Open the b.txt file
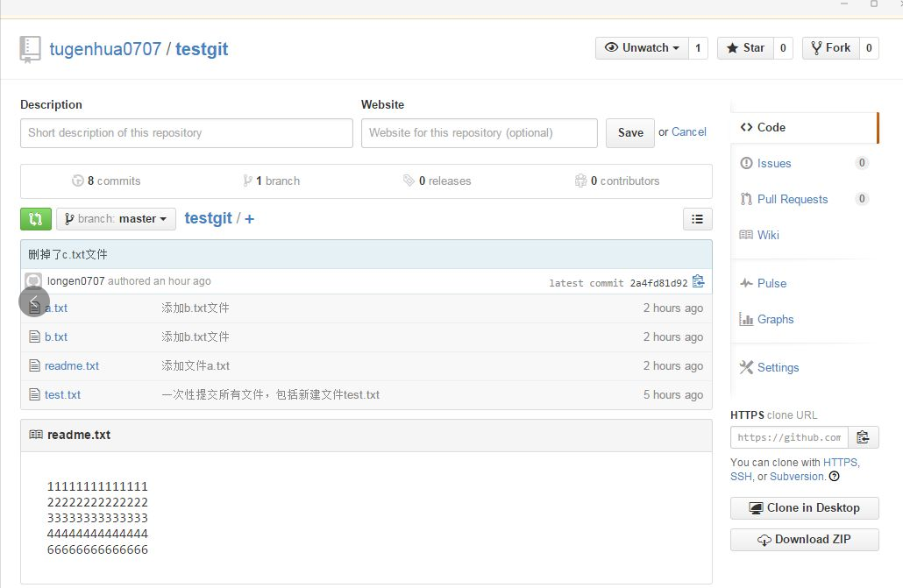The height and width of the screenshot is (588, 903). (x=56, y=337)
